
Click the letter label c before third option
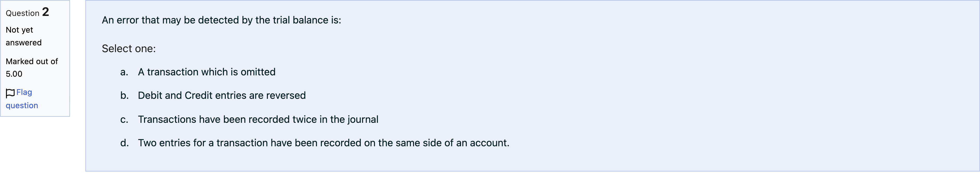click(124, 119)
